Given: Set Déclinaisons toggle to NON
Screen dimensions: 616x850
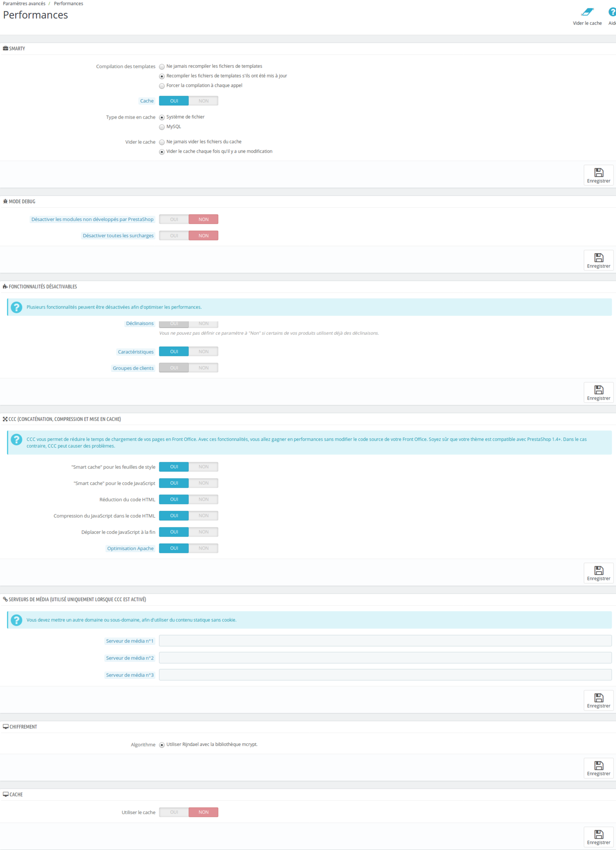Looking at the screenshot, I should click(x=204, y=324).
